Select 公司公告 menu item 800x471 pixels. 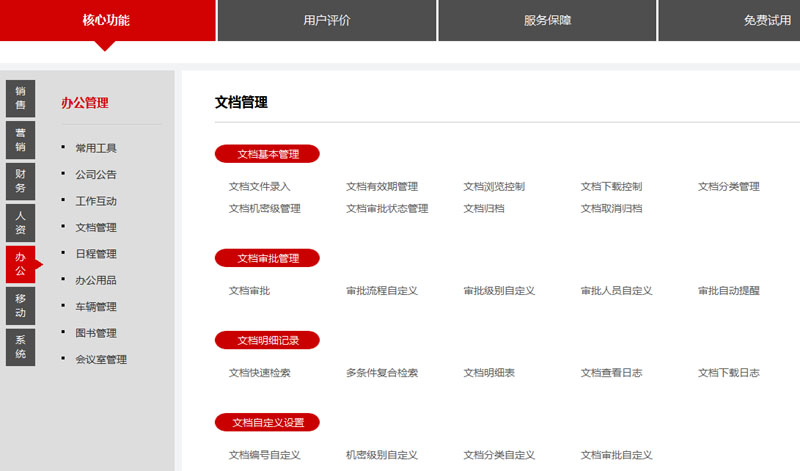click(x=96, y=174)
